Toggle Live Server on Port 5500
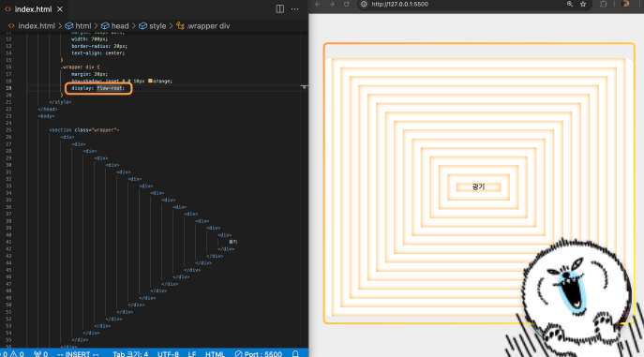The width and height of the screenshot is (644, 357). [259, 353]
